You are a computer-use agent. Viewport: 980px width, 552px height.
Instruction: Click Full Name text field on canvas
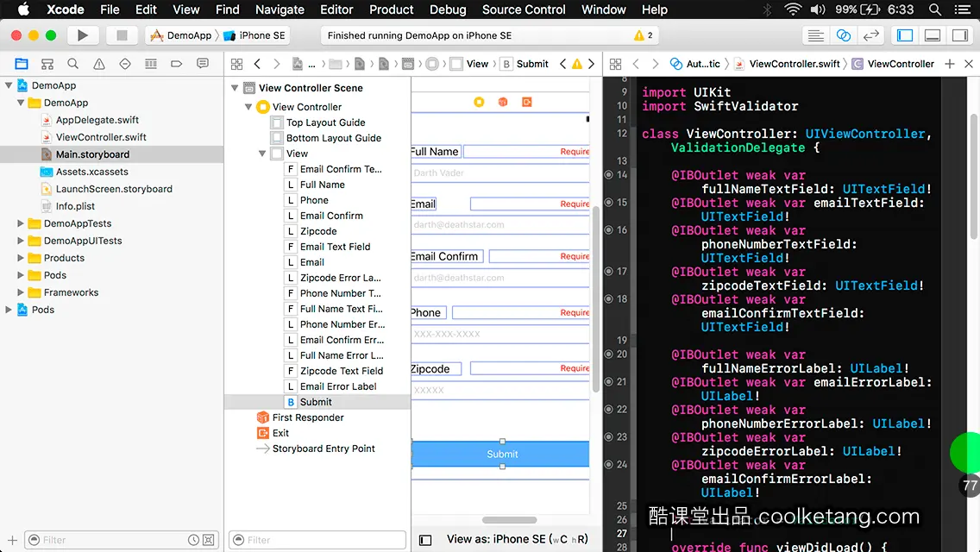click(500, 172)
